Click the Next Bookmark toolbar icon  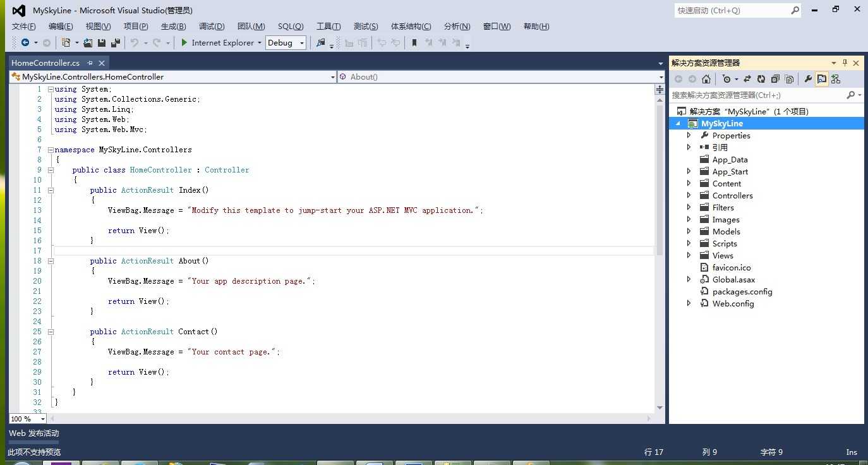click(x=442, y=42)
